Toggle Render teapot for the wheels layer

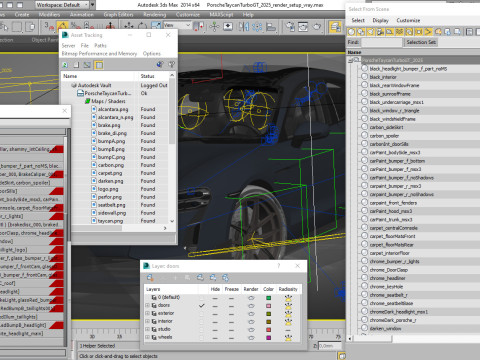click(251, 338)
